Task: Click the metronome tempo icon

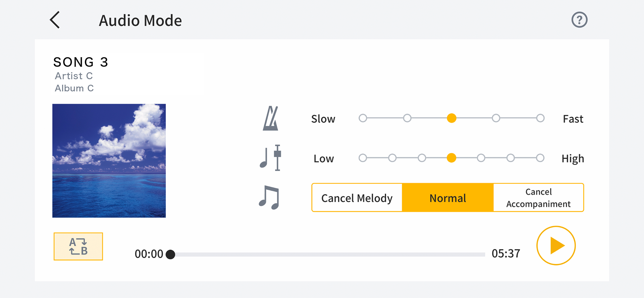Action: [271, 118]
